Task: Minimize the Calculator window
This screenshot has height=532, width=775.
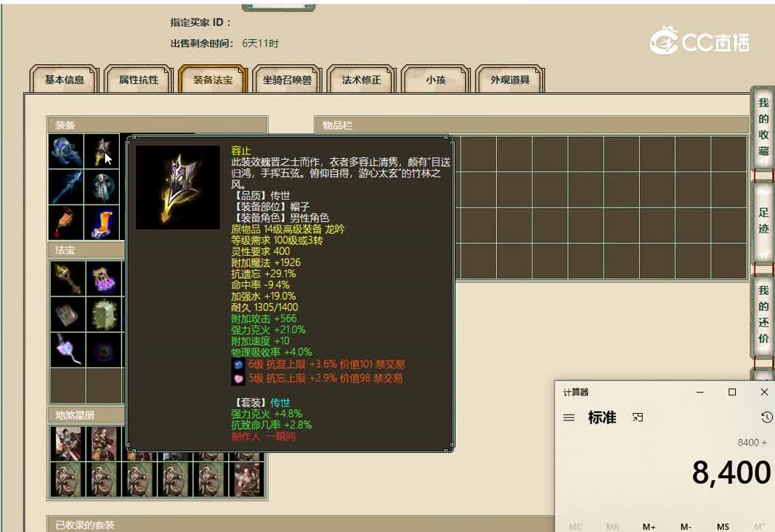Action: [x=700, y=392]
